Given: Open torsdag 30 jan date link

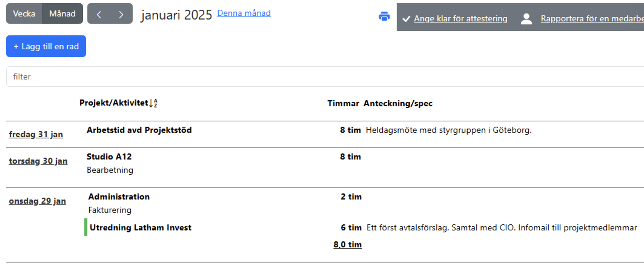Looking at the screenshot, I should tap(38, 161).
